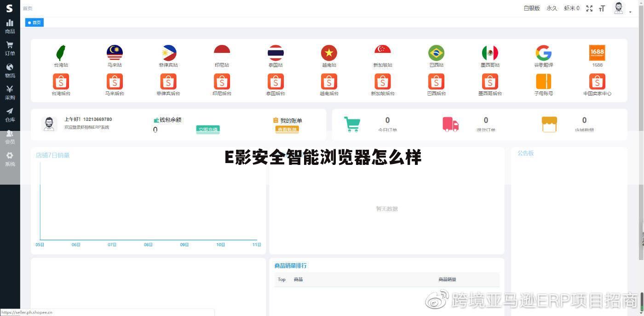Open the 马来站 Malaysia flag icon
The image size is (644, 316).
click(x=115, y=53)
